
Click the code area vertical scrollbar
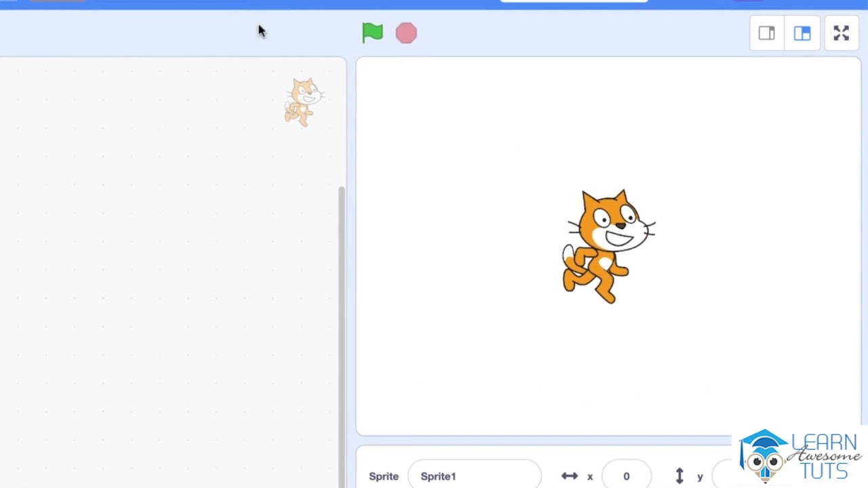pos(342,335)
